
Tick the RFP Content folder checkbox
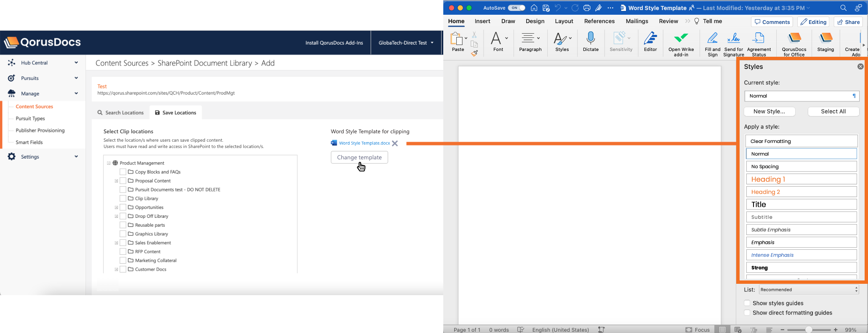[123, 251]
